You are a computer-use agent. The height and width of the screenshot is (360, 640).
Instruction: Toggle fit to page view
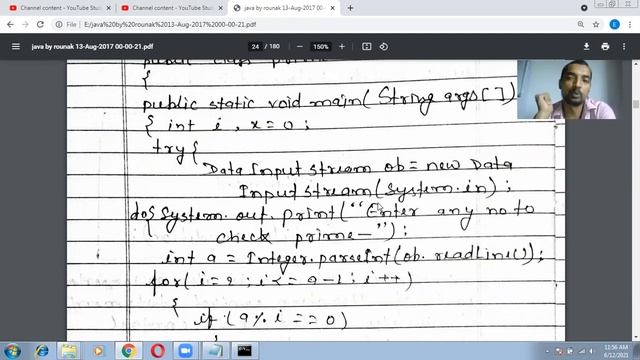(367, 47)
